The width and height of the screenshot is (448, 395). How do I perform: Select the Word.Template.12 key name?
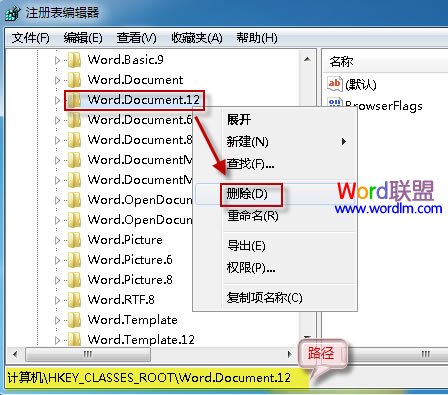141,340
